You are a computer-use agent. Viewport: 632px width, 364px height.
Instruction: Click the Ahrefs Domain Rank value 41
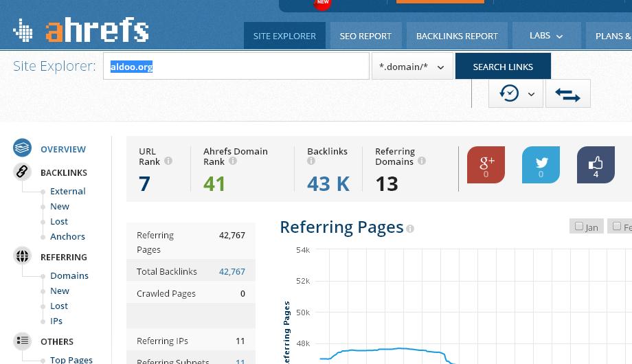[214, 184]
